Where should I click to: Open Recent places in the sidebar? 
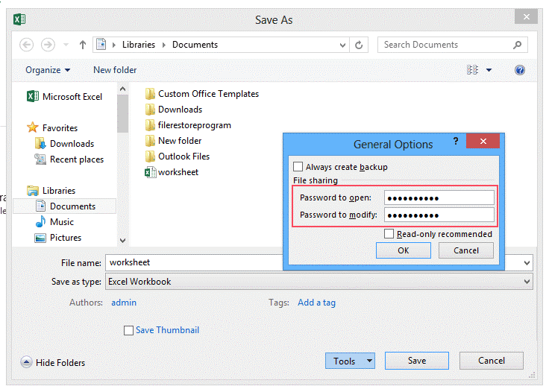pos(69,159)
